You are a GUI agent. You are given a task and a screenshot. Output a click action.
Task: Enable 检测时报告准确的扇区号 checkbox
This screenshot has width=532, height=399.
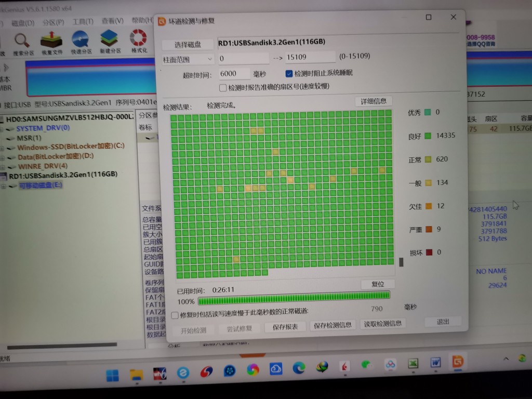tap(223, 87)
